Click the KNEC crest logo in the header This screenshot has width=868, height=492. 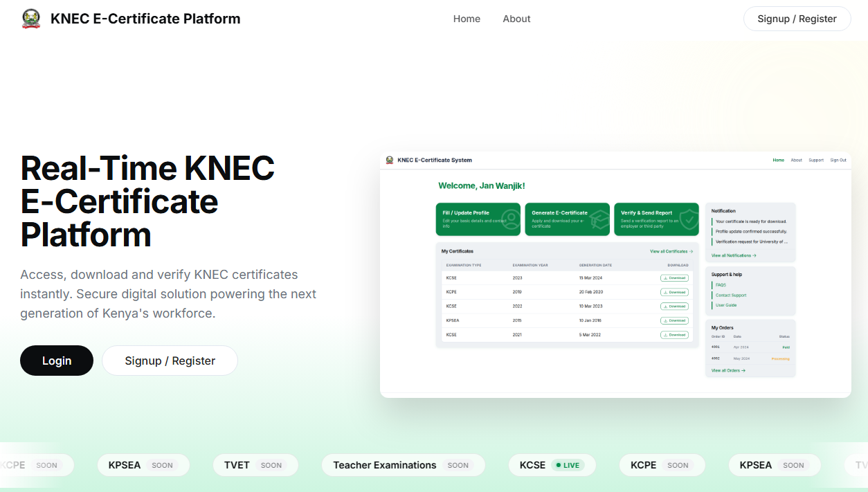click(x=30, y=19)
